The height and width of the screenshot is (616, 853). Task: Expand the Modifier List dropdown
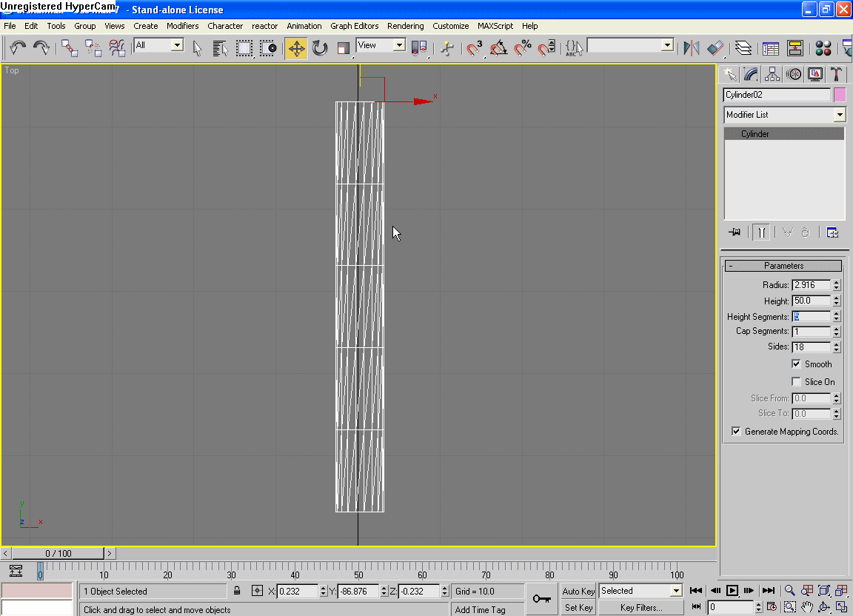pos(839,115)
